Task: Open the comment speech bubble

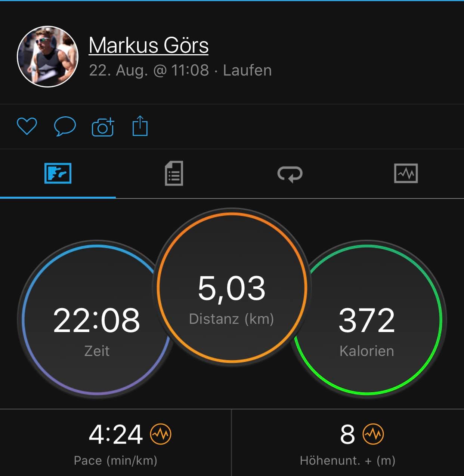Action: (x=65, y=126)
